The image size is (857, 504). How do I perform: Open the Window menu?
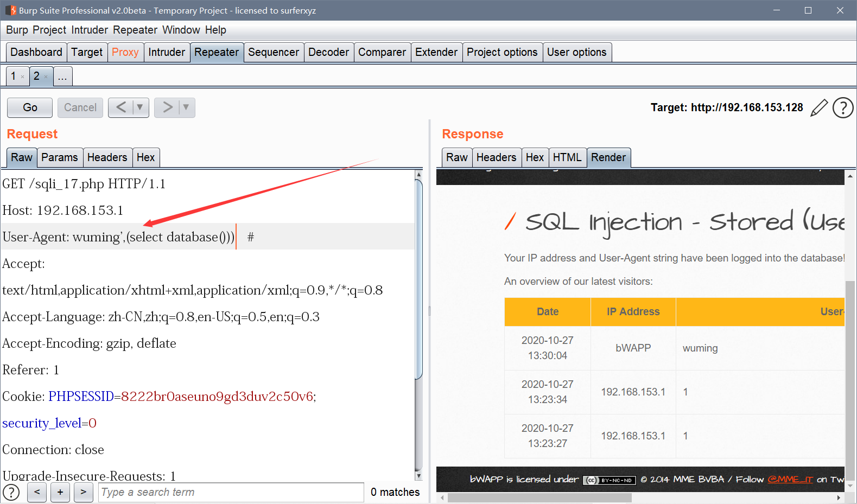[x=181, y=30]
